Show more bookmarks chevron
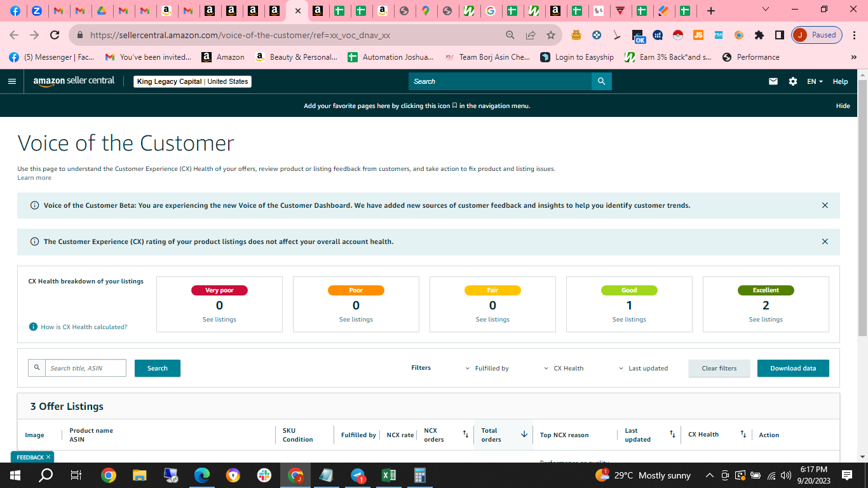The width and height of the screenshot is (868, 488). pos(853,57)
